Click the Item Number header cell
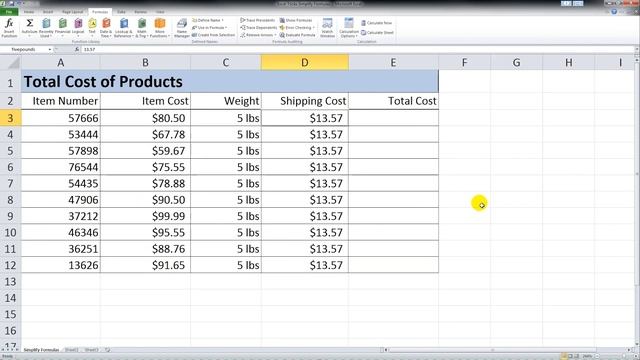 [x=60, y=101]
